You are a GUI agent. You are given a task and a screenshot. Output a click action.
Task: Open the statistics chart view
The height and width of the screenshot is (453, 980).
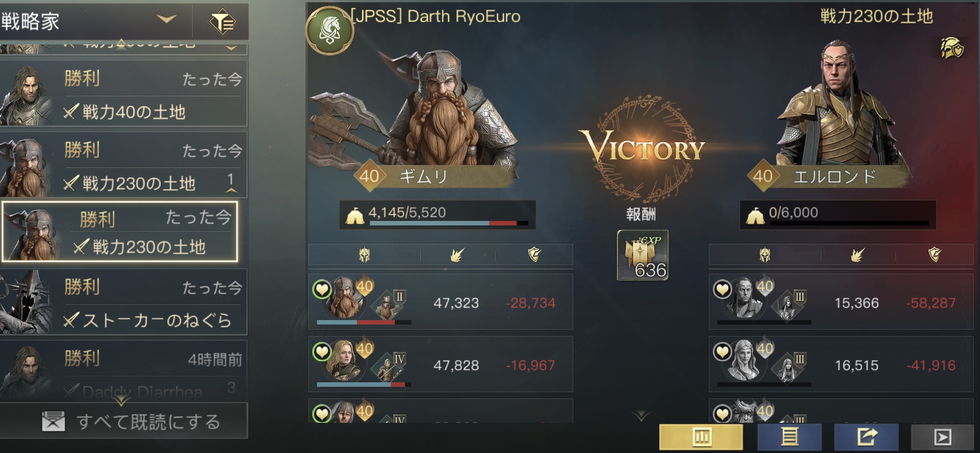(x=701, y=437)
